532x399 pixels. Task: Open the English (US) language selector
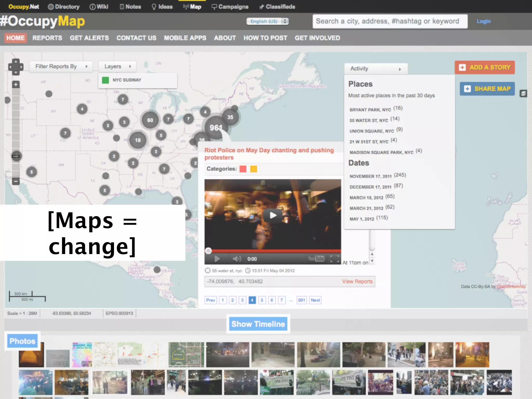pyautogui.click(x=267, y=21)
